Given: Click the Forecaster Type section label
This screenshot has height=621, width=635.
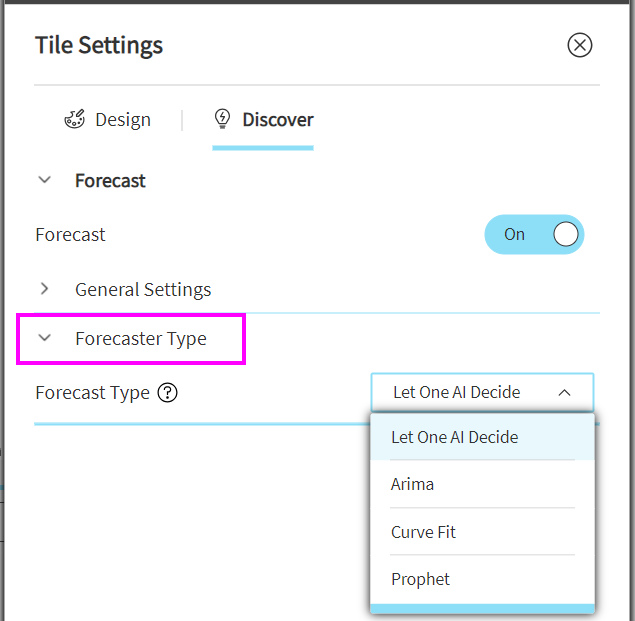Looking at the screenshot, I should click(141, 339).
